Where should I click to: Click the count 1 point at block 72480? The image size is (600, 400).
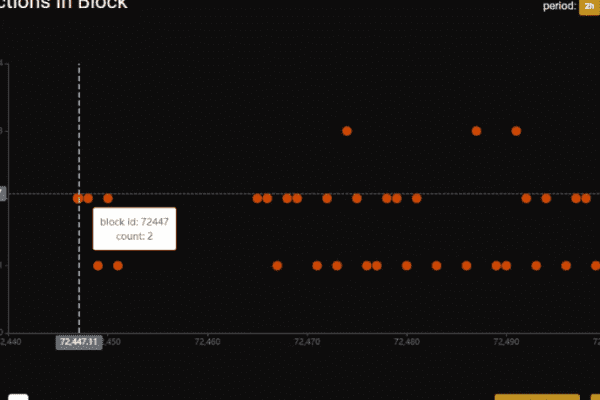pyautogui.click(x=406, y=266)
